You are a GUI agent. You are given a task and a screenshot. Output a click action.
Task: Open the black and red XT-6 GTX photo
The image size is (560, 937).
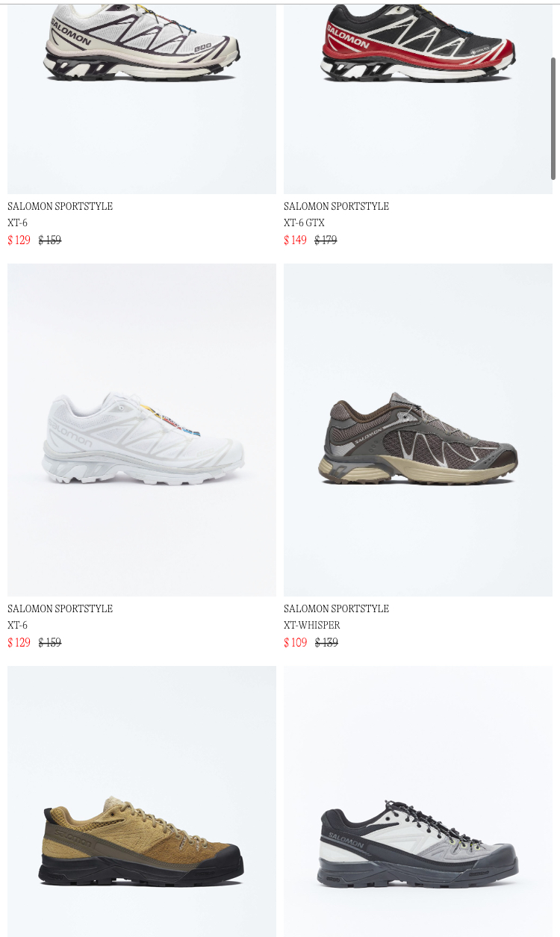pyautogui.click(x=418, y=98)
